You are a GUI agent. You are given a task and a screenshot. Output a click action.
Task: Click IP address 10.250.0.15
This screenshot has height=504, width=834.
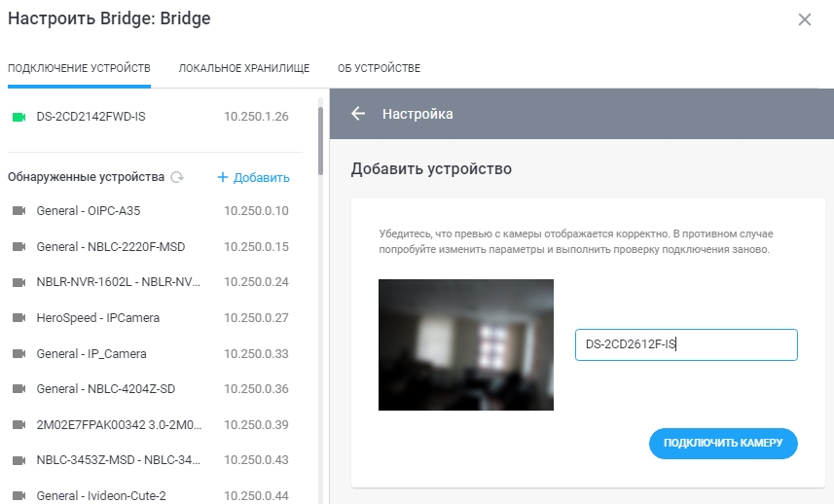coord(256,247)
